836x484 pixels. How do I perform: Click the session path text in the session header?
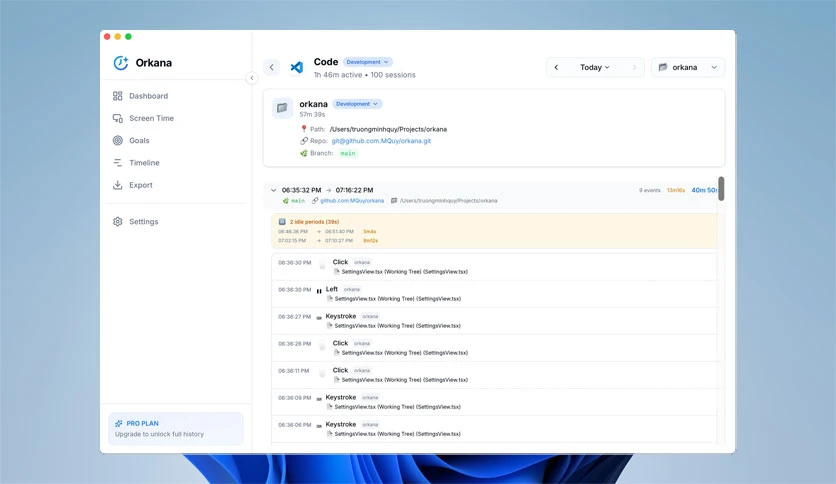click(448, 201)
